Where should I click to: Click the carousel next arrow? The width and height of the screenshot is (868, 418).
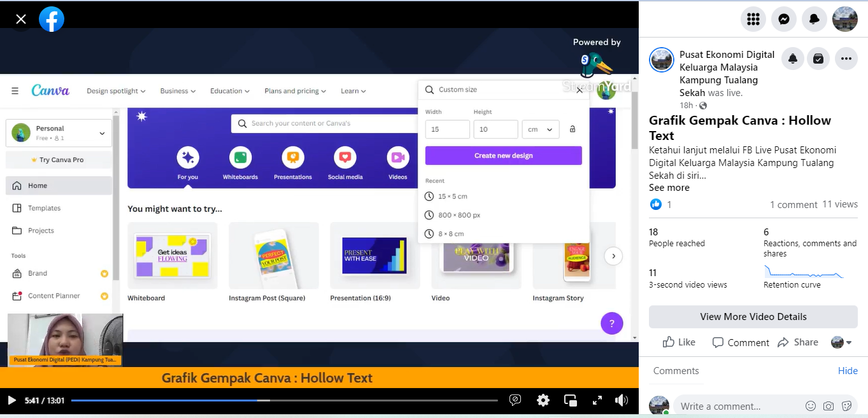[x=613, y=256]
